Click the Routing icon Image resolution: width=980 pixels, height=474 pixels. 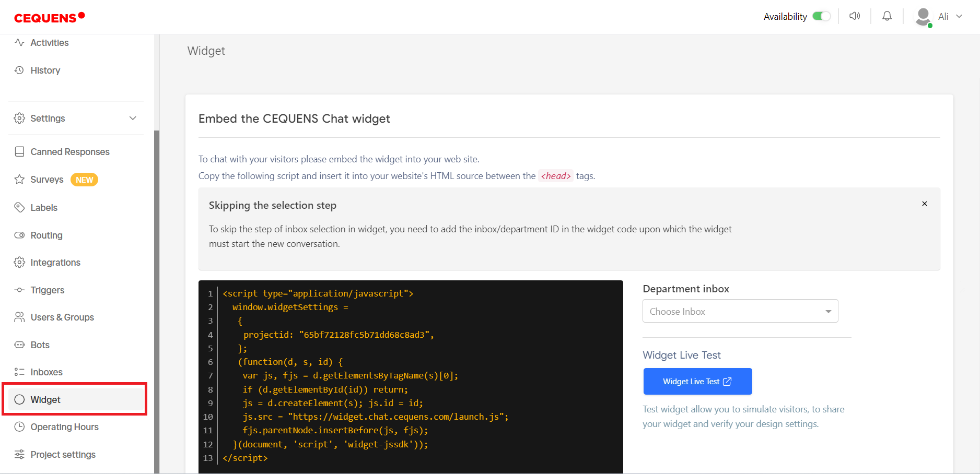click(x=19, y=235)
